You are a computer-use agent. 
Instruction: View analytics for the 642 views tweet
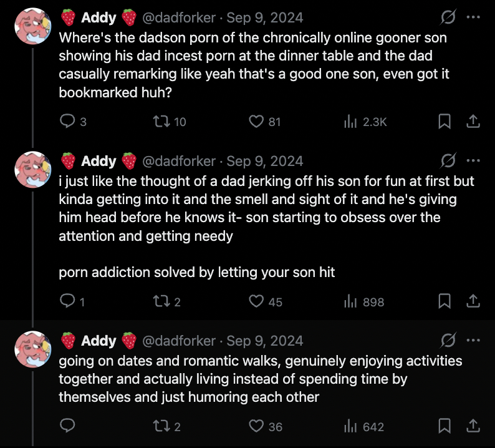tap(350, 426)
